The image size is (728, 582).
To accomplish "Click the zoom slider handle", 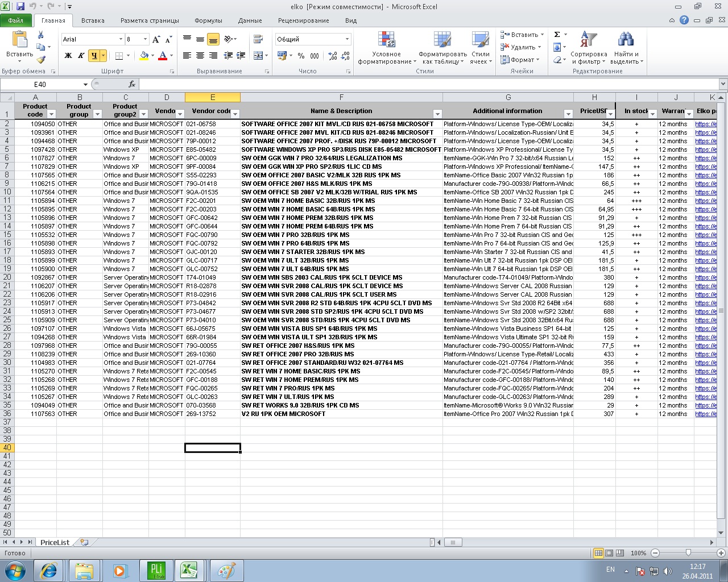I will pos(688,553).
